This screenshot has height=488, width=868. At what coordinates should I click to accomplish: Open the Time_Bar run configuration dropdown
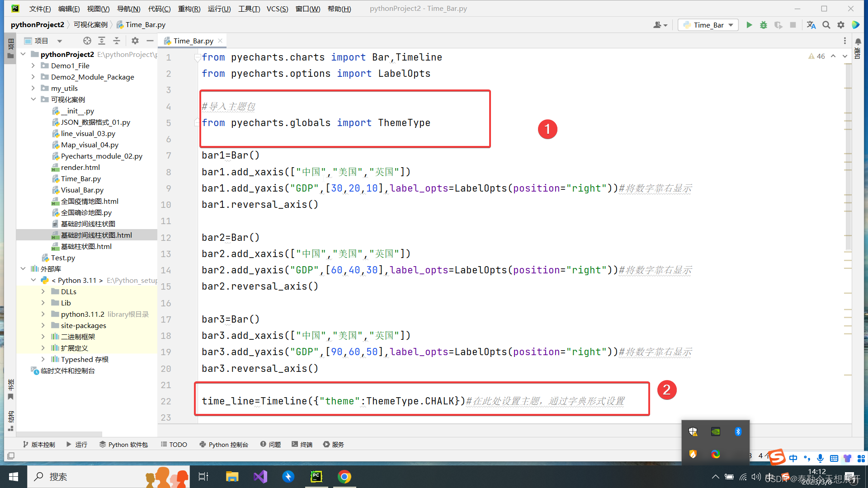[x=708, y=25]
